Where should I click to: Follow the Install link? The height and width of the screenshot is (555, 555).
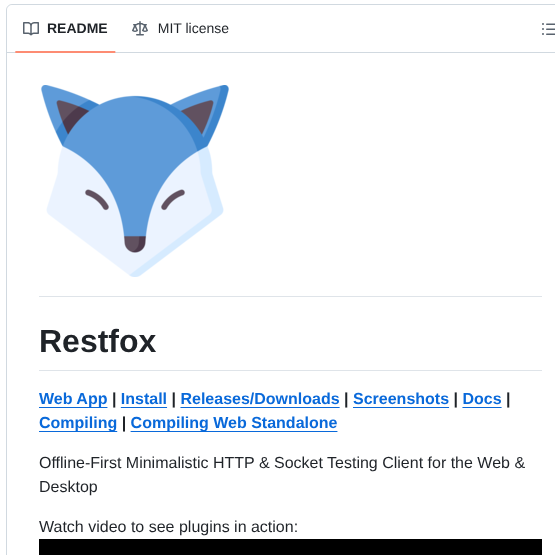coord(144,399)
